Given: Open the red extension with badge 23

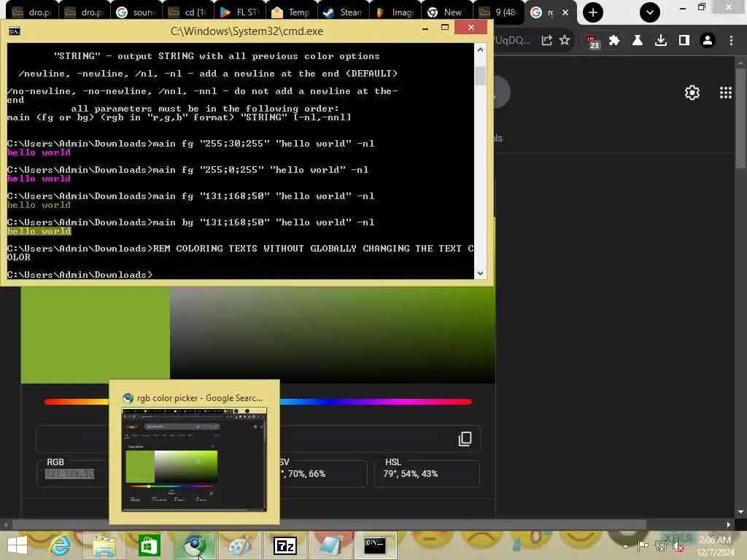Looking at the screenshot, I should 592,42.
